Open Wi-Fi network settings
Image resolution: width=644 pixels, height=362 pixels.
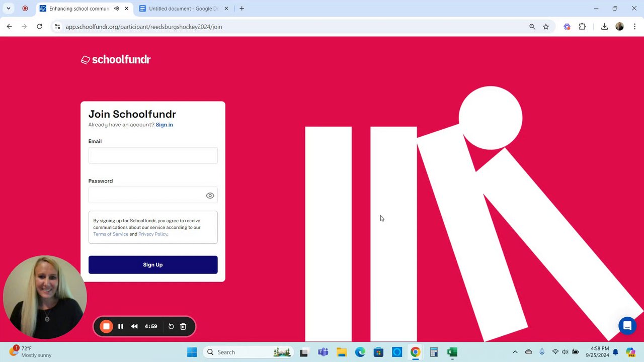tap(555, 352)
